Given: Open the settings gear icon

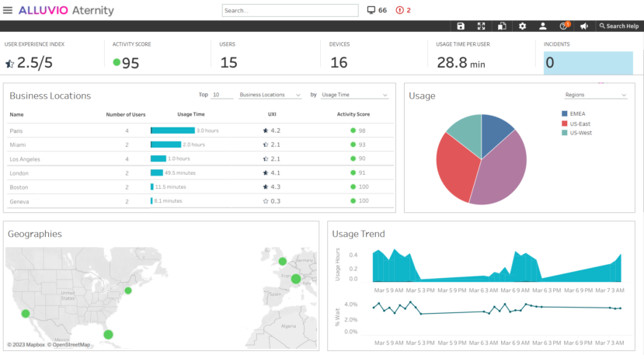Looking at the screenshot, I should pyautogui.click(x=522, y=26).
